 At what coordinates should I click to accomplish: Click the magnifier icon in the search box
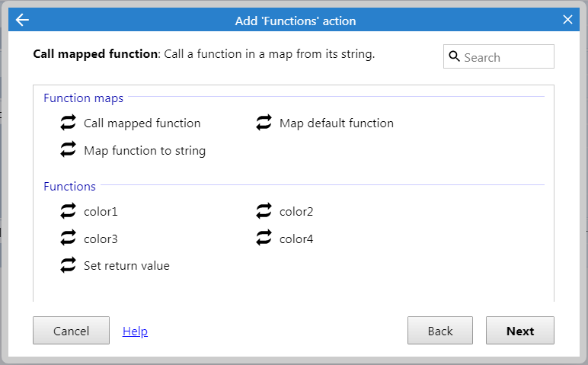454,56
